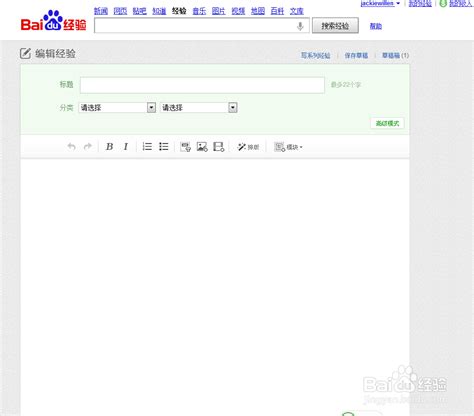The image size is (474, 416).
Task: Go to 视频 in top navigation
Action: click(x=238, y=11)
